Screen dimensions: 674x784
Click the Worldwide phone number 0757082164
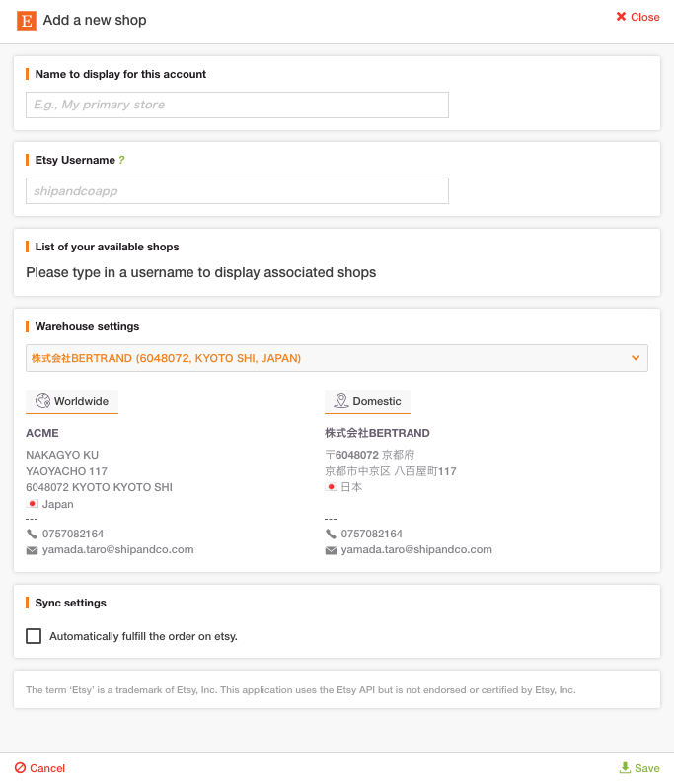[x=73, y=534]
